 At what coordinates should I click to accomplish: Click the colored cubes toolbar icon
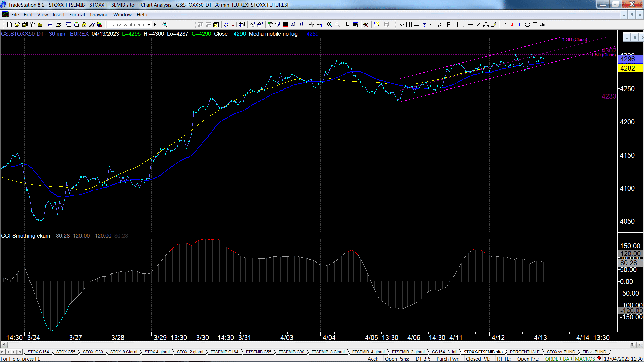click(x=99, y=24)
